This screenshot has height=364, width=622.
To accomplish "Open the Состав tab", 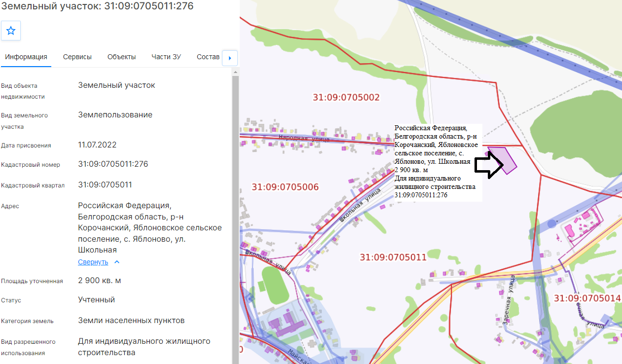I will 208,57.
